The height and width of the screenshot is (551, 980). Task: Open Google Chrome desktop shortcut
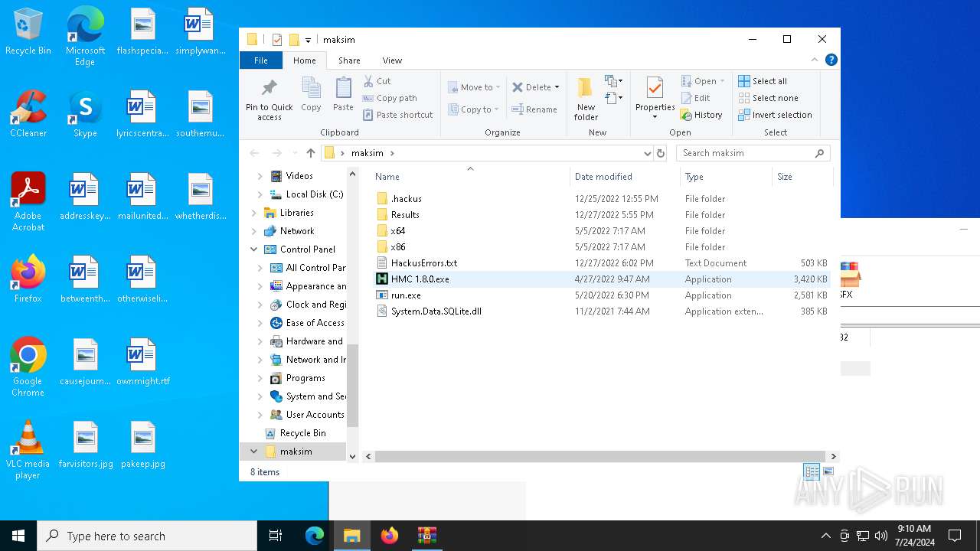28,368
